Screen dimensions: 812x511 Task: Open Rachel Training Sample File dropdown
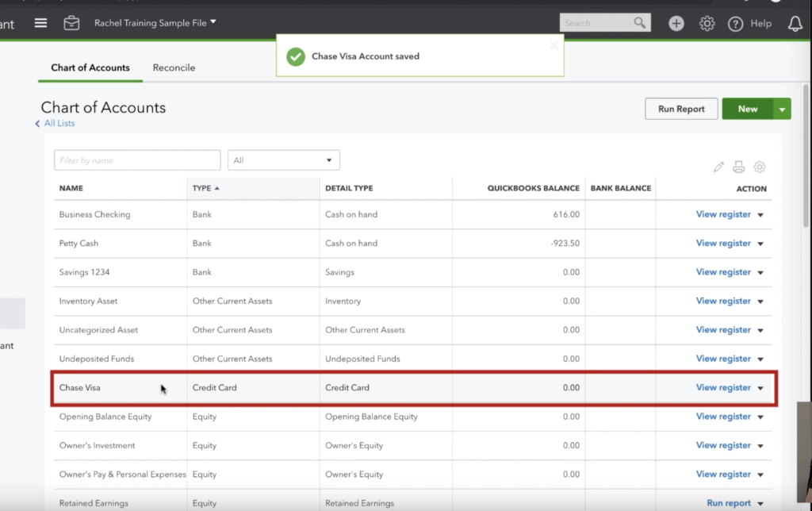[155, 23]
